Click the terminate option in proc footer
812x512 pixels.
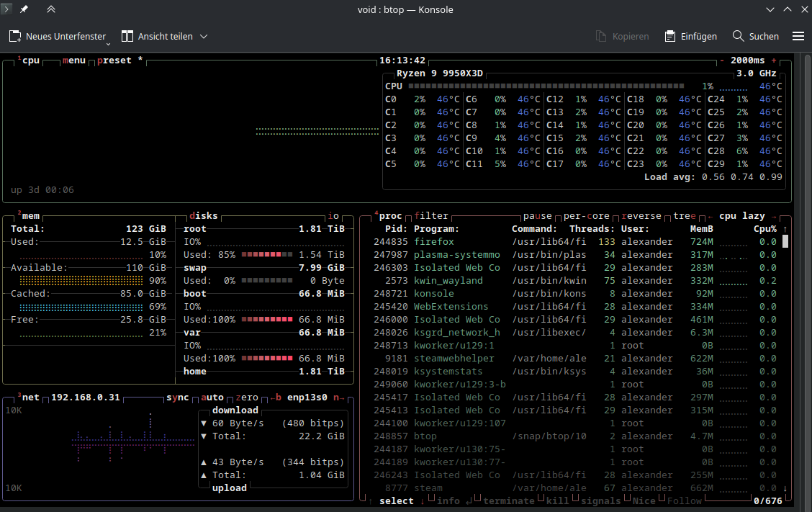point(508,501)
